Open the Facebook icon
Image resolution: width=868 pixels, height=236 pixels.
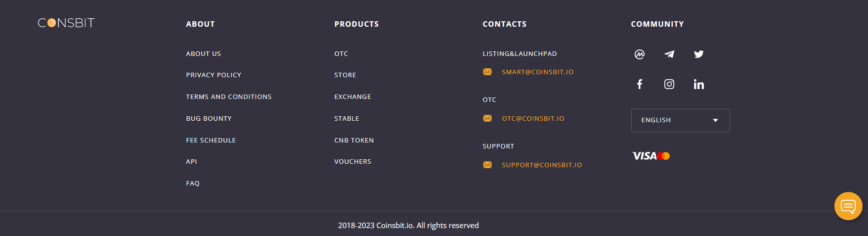(x=640, y=84)
